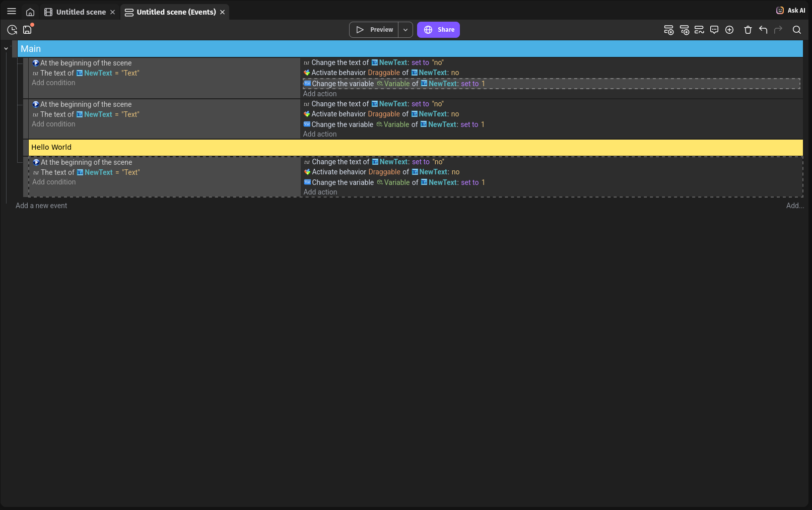Open the Add... menu at bottom right

coord(794,206)
